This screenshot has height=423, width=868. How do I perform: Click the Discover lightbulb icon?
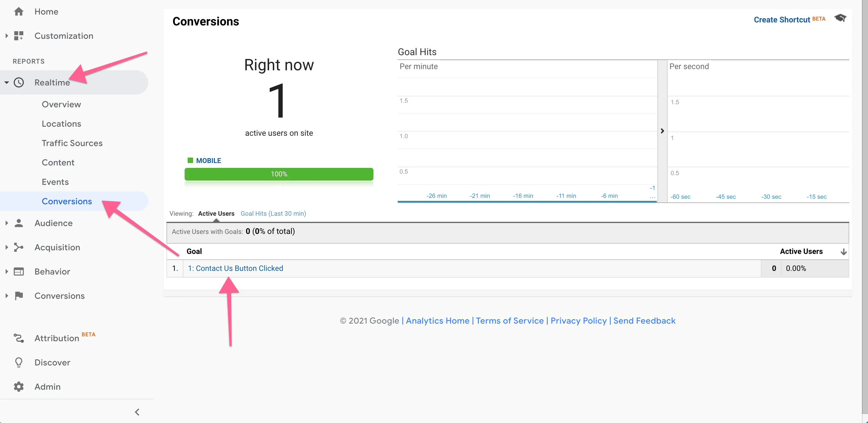point(19,362)
